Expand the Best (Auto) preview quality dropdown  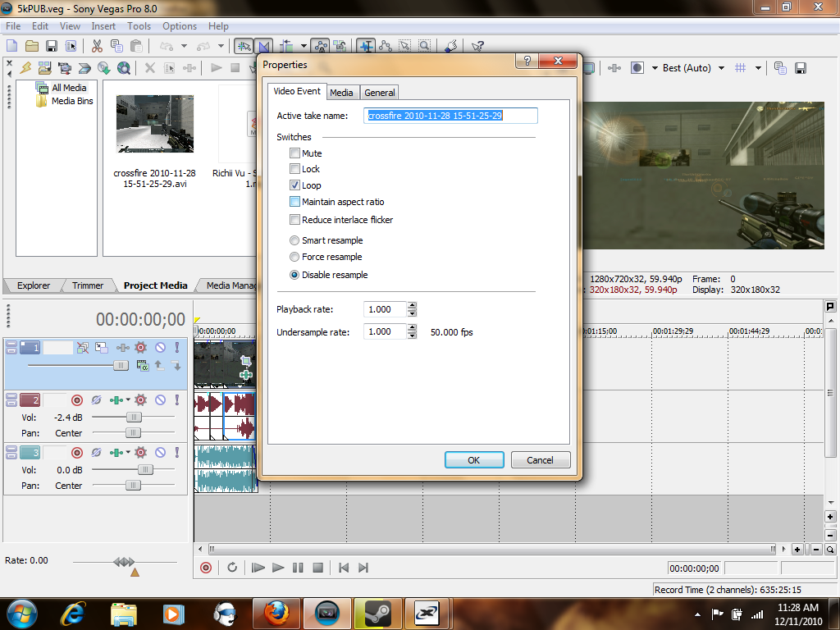[x=721, y=68]
